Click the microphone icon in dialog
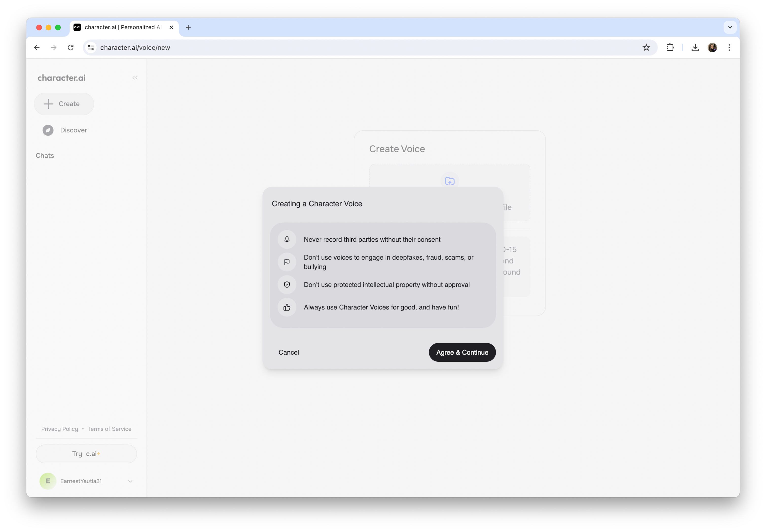766x532 pixels. [287, 239]
